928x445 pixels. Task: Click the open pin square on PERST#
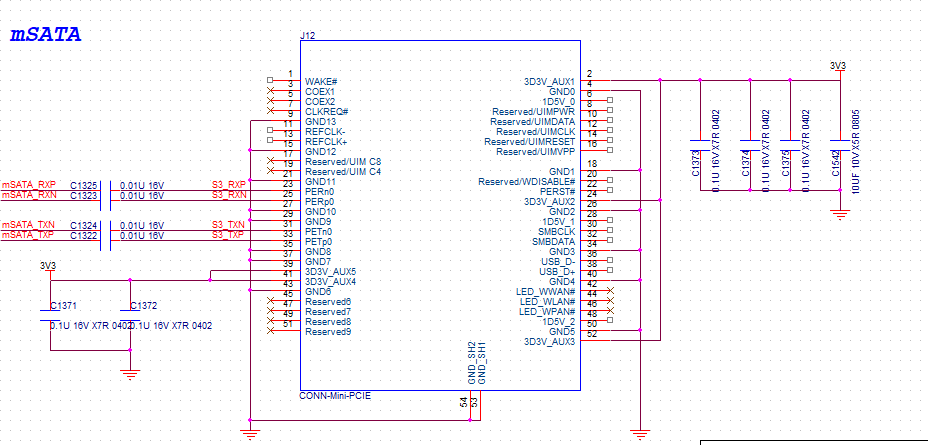(x=610, y=191)
